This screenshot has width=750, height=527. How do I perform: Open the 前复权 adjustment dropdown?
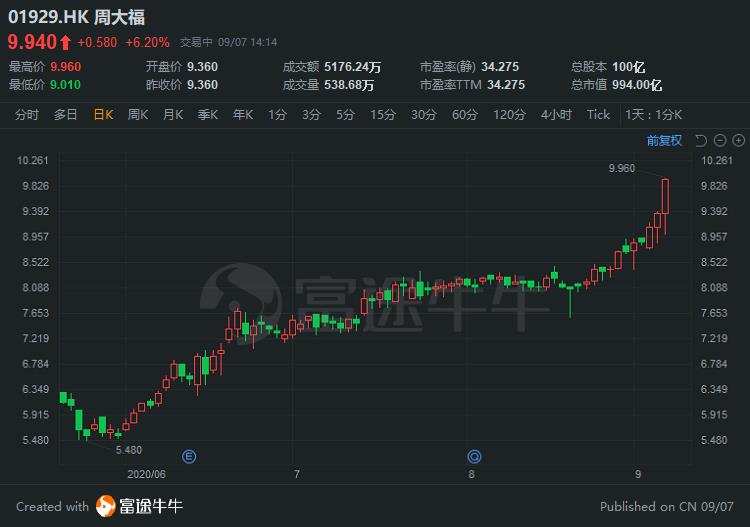coord(664,141)
